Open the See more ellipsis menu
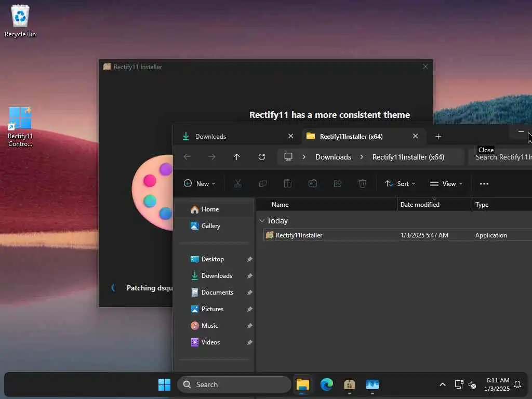532x399 pixels. pyautogui.click(x=484, y=183)
